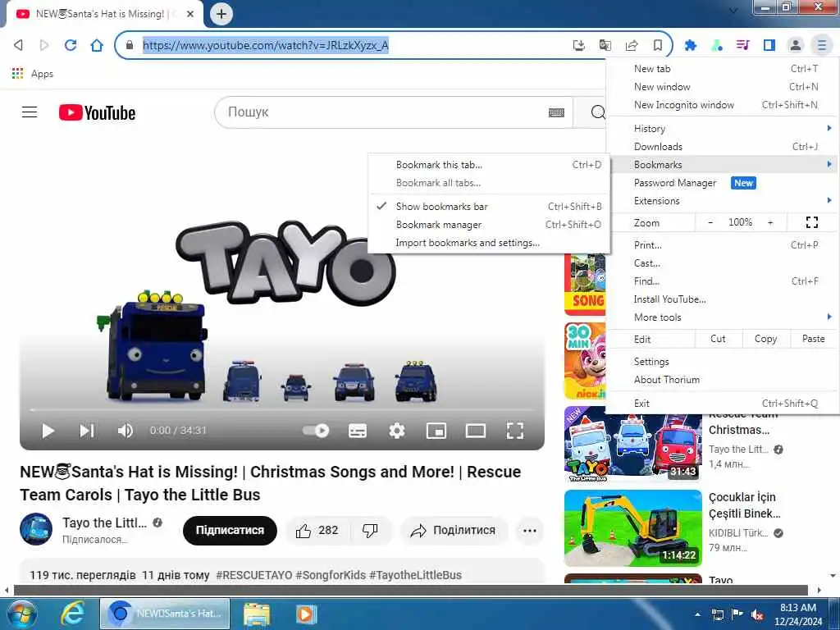Decrease zoom with minus button
This screenshot has height=630, width=840.
pyautogui.click(x=710, y=222)
